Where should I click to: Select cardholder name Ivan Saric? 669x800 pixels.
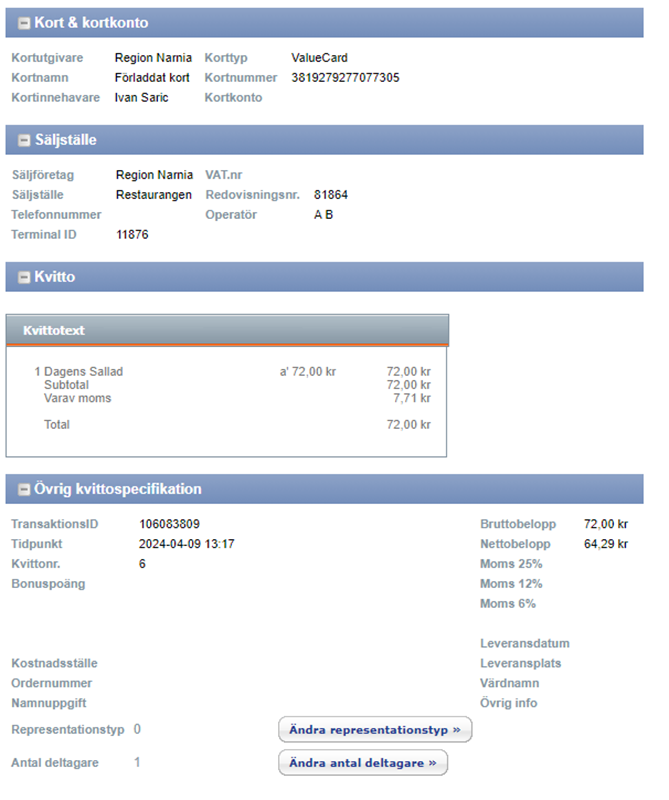[x=142, y=97]
